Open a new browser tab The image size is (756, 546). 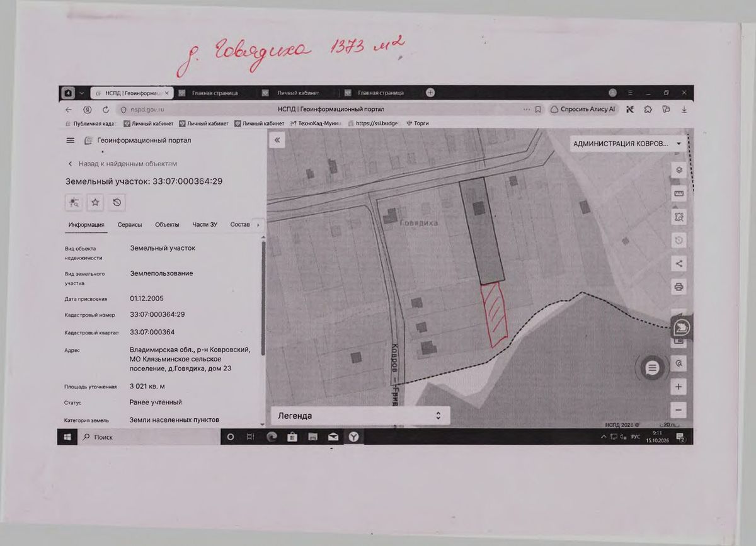coord(430,93)
